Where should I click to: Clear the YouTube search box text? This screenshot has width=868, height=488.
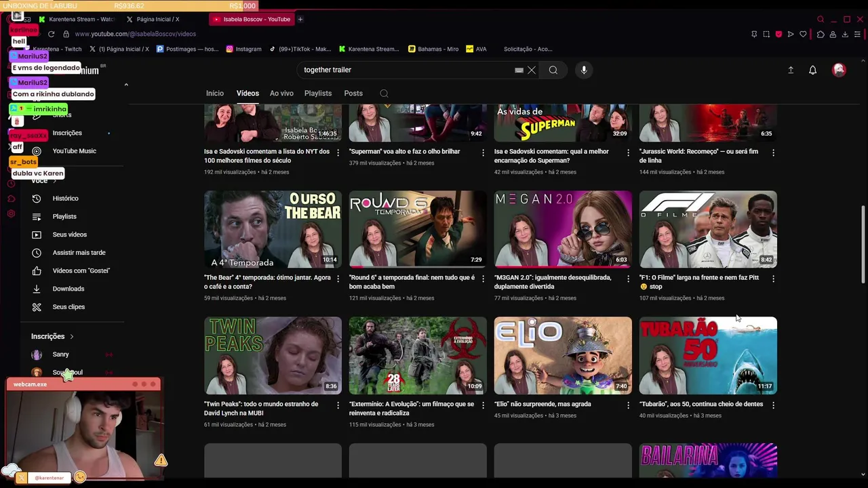[532, 70]
